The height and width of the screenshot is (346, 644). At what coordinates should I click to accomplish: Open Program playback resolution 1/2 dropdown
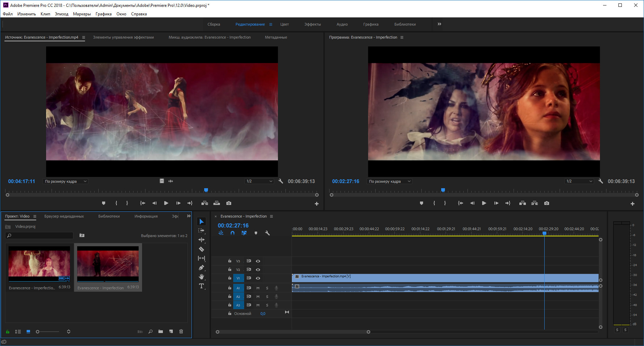[579, 181]
